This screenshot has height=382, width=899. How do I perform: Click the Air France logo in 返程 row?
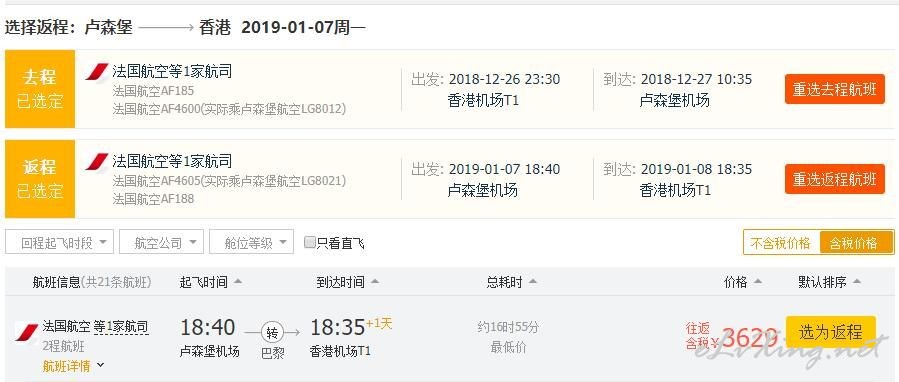click(97, 162)
